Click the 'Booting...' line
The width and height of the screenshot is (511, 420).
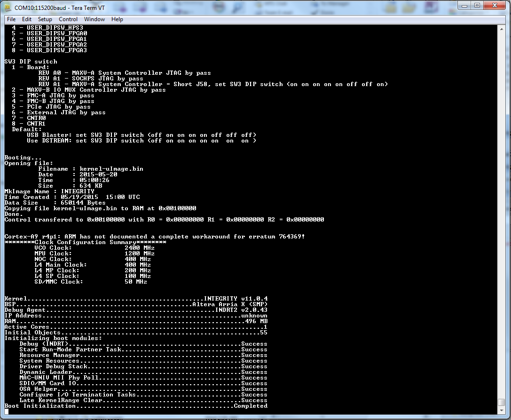(x=23, y=158)
